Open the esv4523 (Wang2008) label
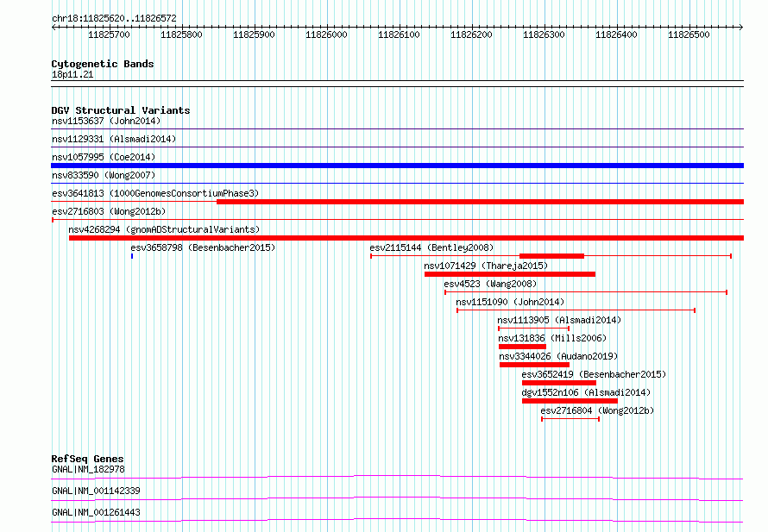Screen dimensions: 768x532 tap(490, 284)
